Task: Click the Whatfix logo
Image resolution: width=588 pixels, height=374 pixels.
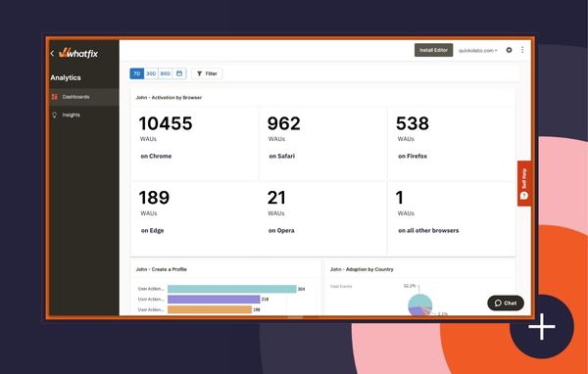Action: click(78, 53)
